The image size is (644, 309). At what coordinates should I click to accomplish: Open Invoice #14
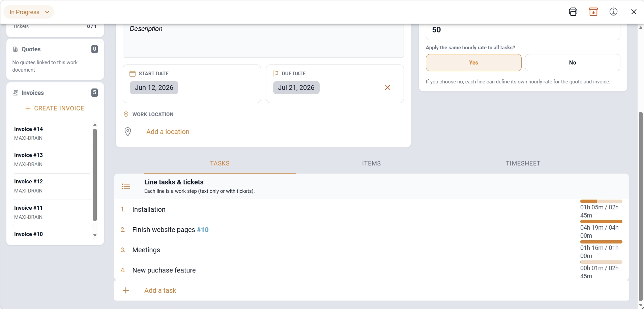52,134
